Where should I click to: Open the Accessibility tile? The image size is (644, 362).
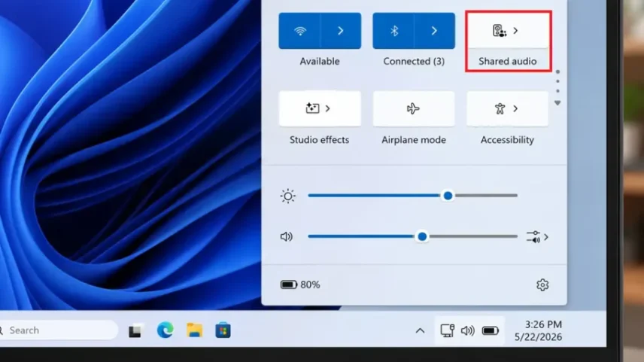pos(507,108)
